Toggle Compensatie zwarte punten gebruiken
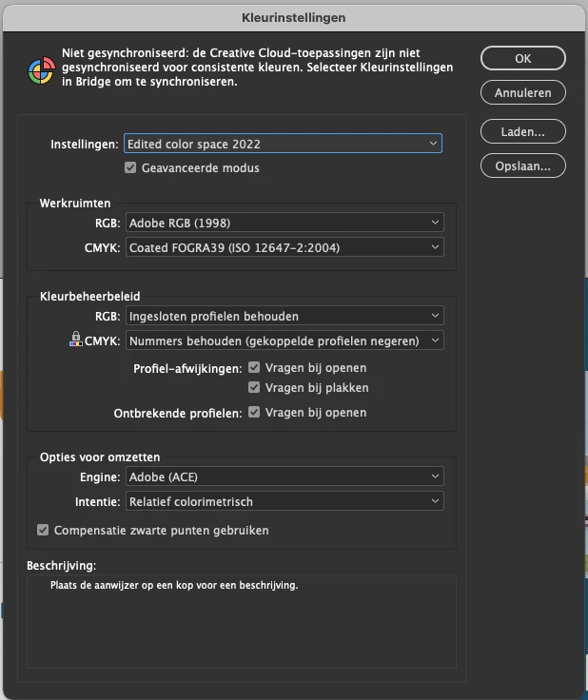This screenshot has height=700, width=588. (43, 530)
